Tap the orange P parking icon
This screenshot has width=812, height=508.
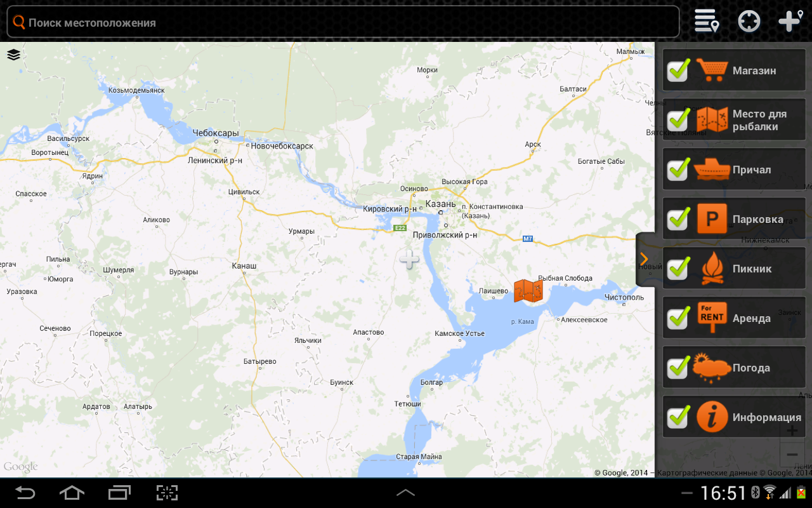(712, 219)
